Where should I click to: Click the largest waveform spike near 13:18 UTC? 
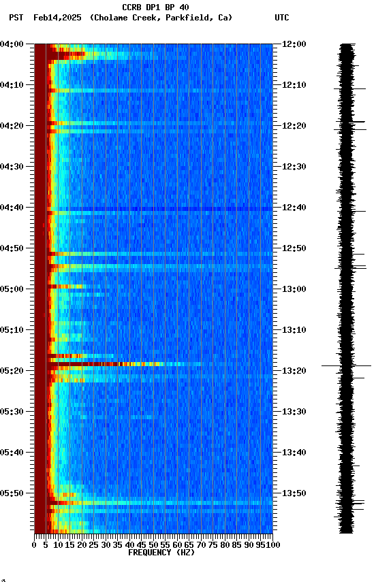(x=346, y=365)
